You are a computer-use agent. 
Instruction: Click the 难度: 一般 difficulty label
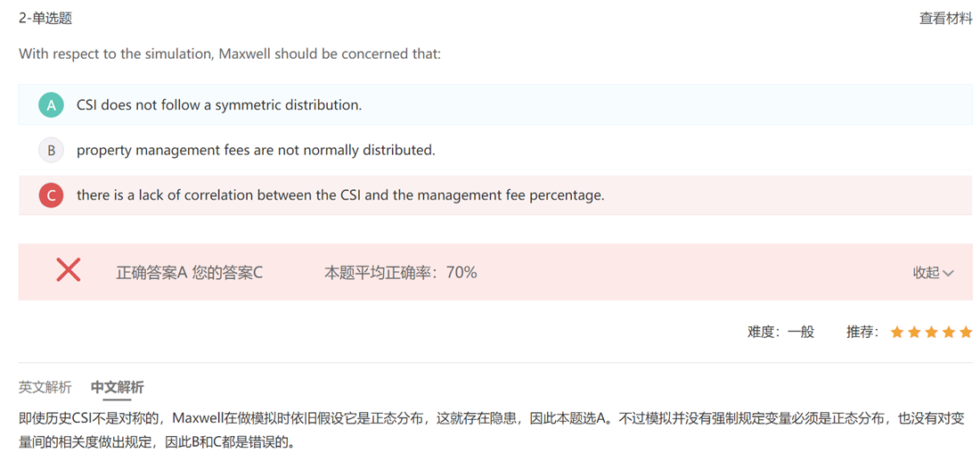coord(780,333)
